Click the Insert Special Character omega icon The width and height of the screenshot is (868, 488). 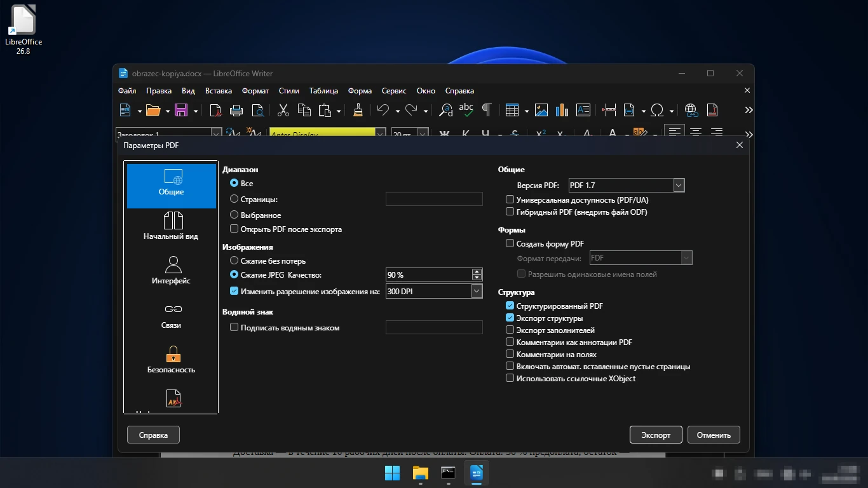[657, 110]
